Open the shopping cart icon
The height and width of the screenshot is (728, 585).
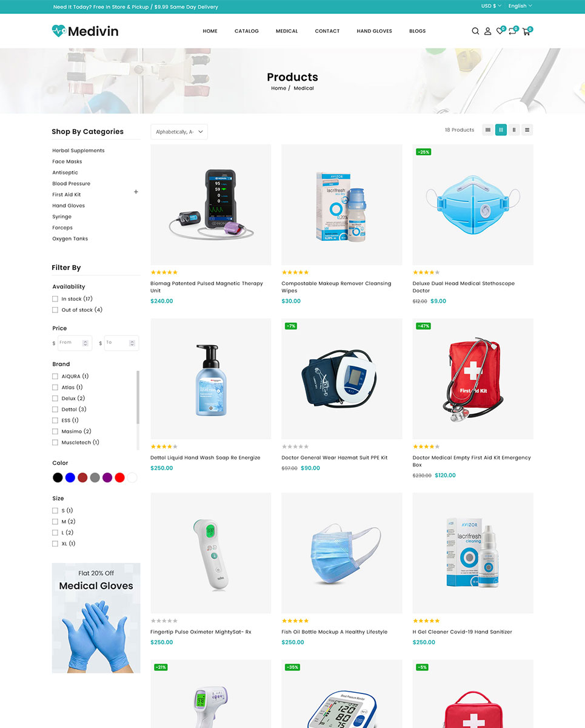[x=526, y=31]
